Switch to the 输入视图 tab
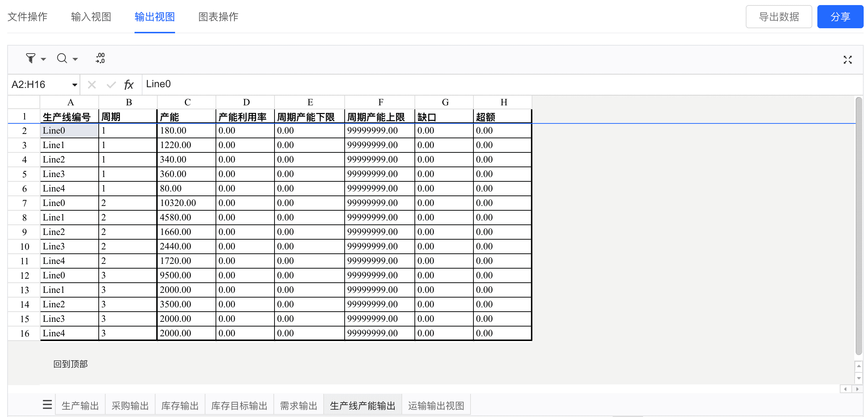This screenshot has height=417, width=868. point(91,17)
